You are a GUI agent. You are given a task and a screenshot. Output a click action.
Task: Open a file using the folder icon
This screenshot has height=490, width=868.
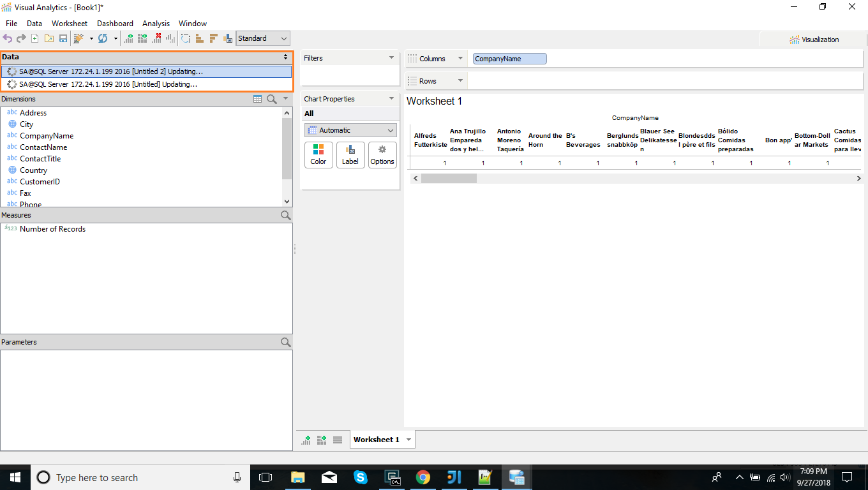(49, 38)
